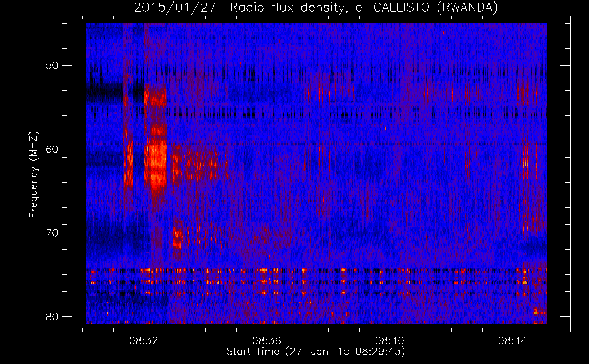The width and height of the screenshot is (589, 364).
Task: Click the 08:36 time tick label
Action: click(267, 341)
